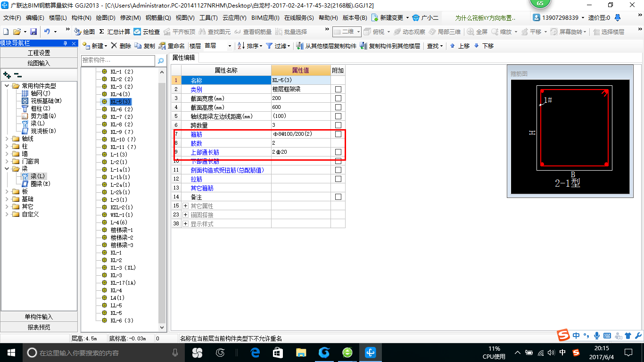
Task: Click 复制构件到其他楼层 tool
Action: [390, 46]
